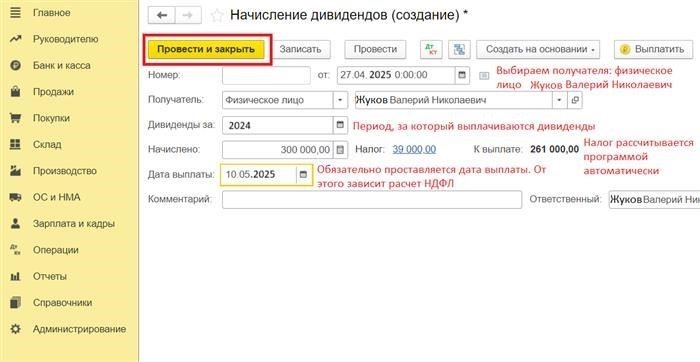Go forward with the right arrow button
700x362 pixels.
(x=188, y=15)
